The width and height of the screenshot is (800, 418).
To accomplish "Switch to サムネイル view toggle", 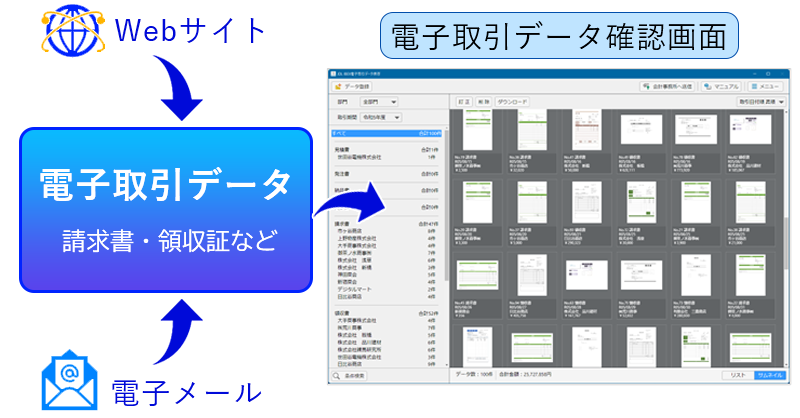I will coord(769,375).
